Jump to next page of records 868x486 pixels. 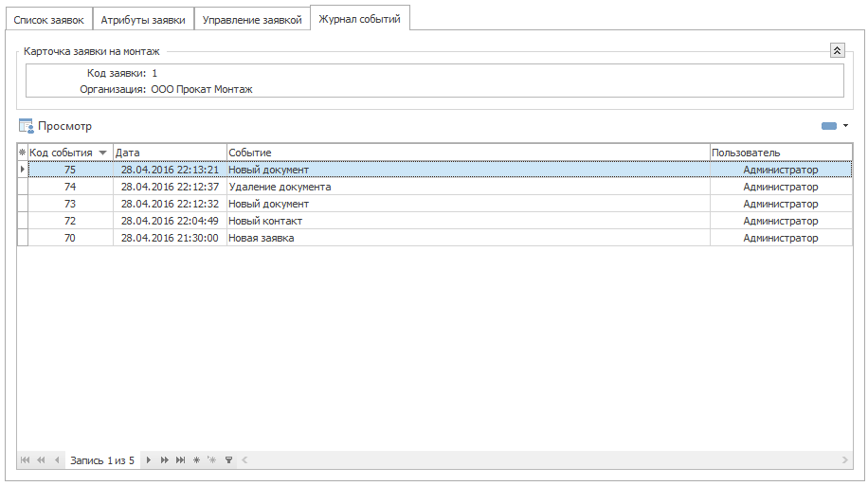(x=165, y=460)
